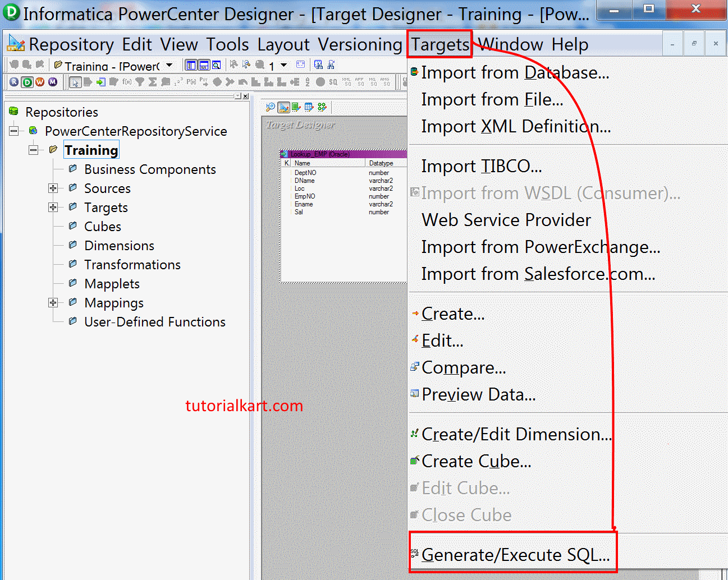Click the SQ Source Qualifier icon
Viewport: 728px width, 580px height.
coord(333,82)
